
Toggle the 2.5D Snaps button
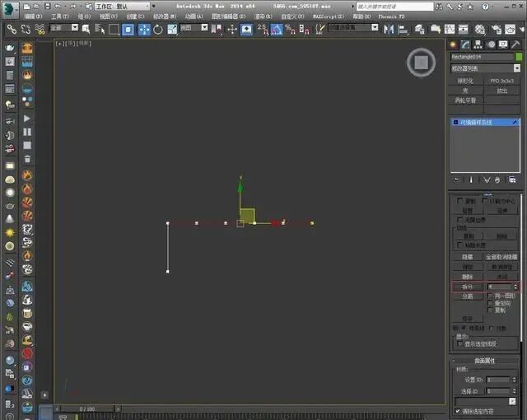pos(263,30)
